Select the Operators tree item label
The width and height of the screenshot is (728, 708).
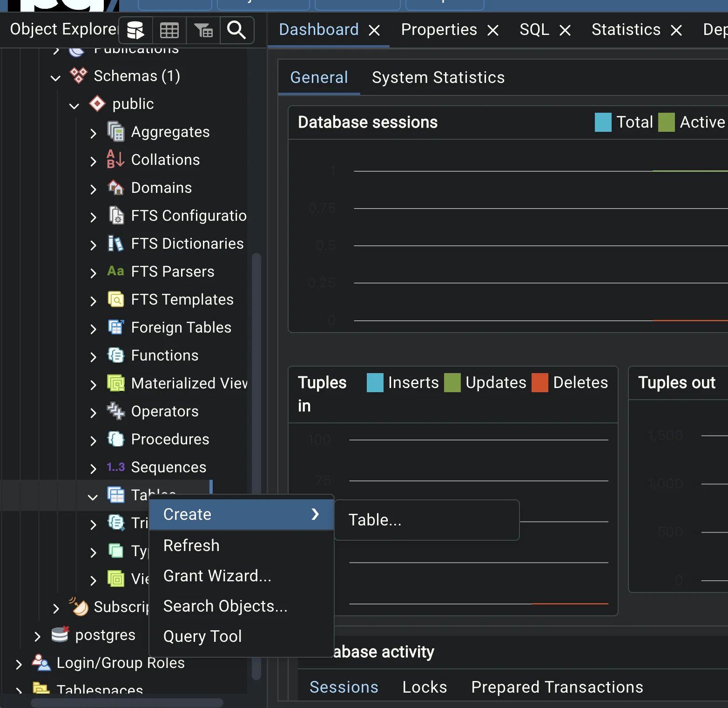tap(165, 411)
